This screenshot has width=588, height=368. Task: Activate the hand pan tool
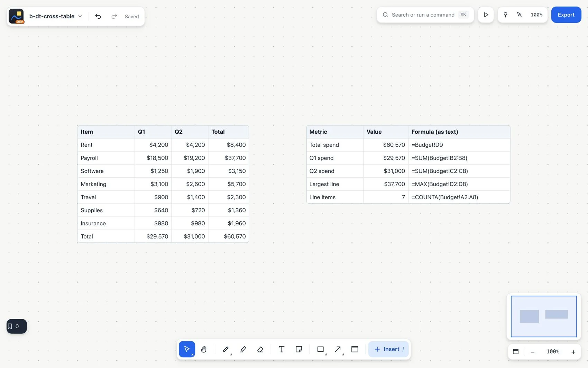[x=204, y=349]
